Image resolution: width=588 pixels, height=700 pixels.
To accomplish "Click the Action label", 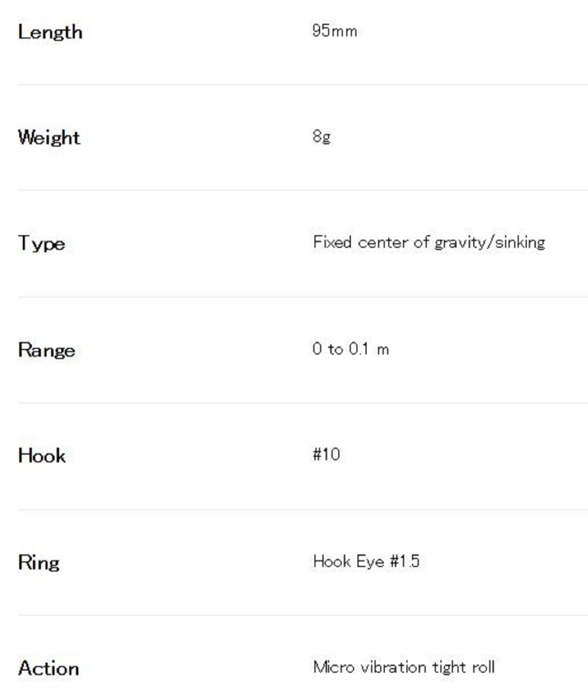I will pos(48,668).
